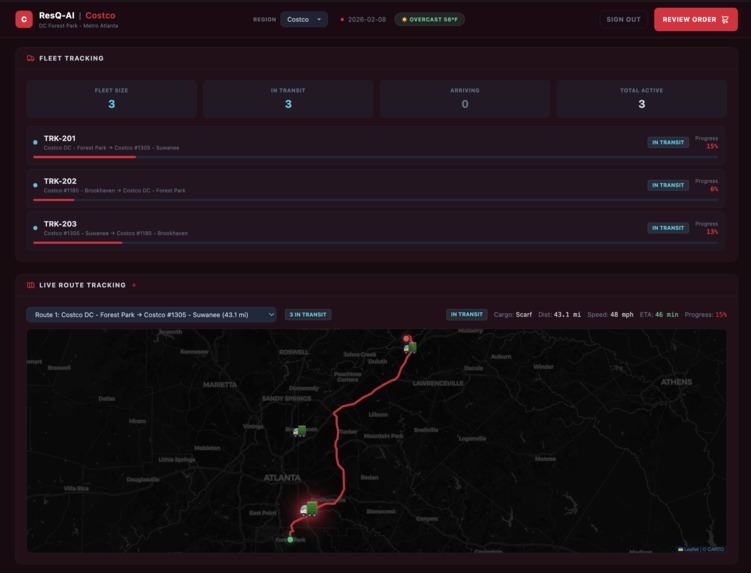Click the Leaflet attribution link
Image resolution: width=751 pixels, height=573 pixels.
(x=688, y=549)
